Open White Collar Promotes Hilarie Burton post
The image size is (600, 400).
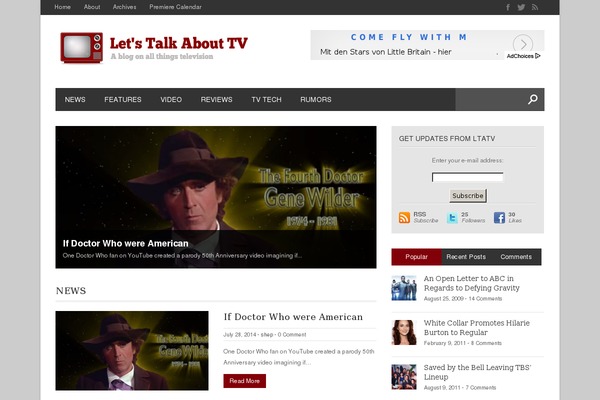click(476, 328)
